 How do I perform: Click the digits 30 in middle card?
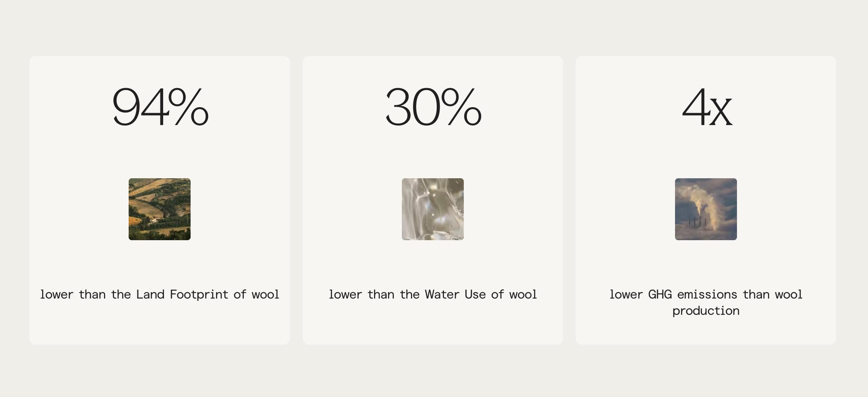pos(413,107)
